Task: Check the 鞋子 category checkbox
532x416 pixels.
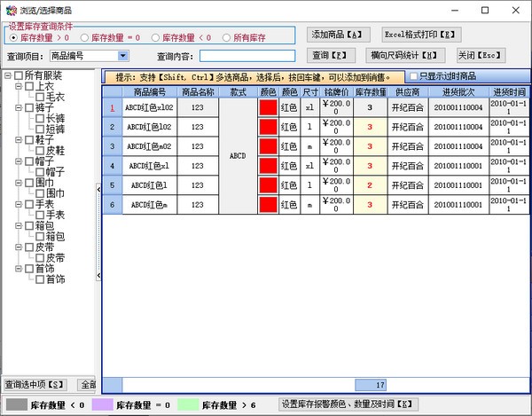Action: click(29, 140)
